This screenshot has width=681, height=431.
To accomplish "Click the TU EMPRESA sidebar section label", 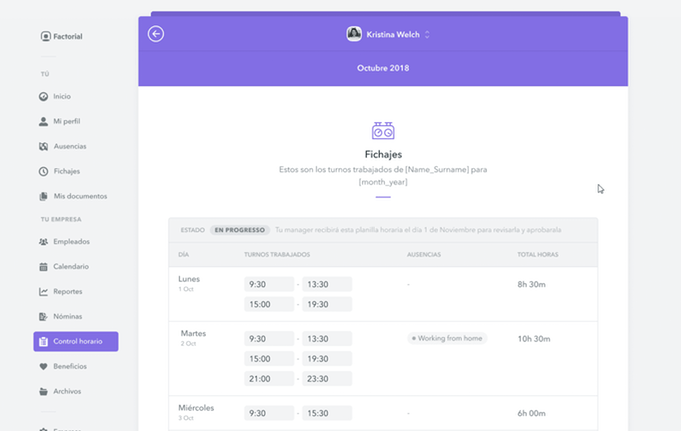I will [61, 219].
